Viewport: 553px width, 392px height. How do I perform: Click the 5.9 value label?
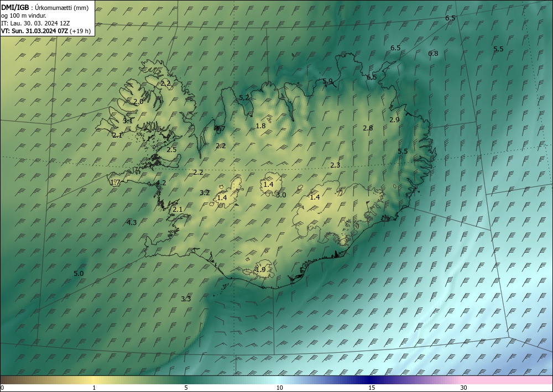tap(327, 81)
